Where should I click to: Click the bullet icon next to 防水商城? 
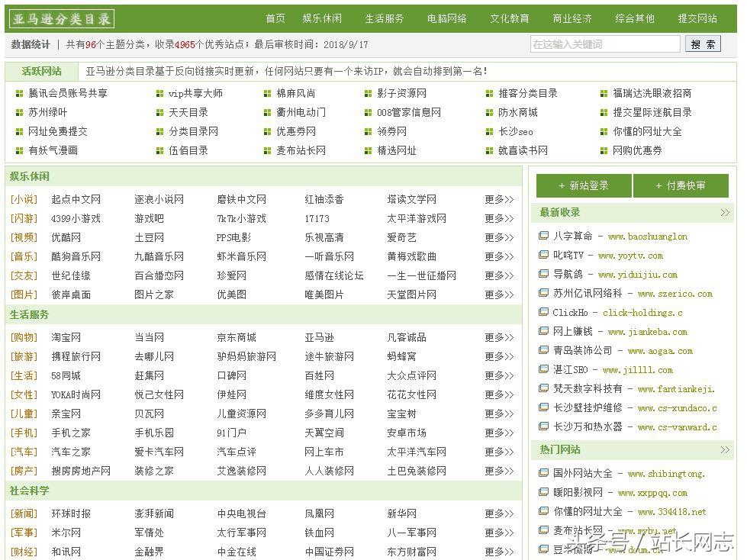489,113
